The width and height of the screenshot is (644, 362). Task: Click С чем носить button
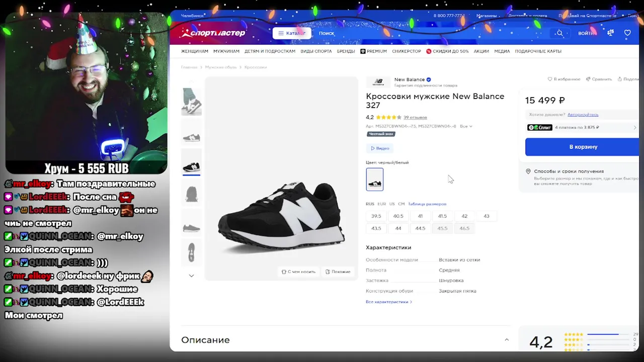299,271
